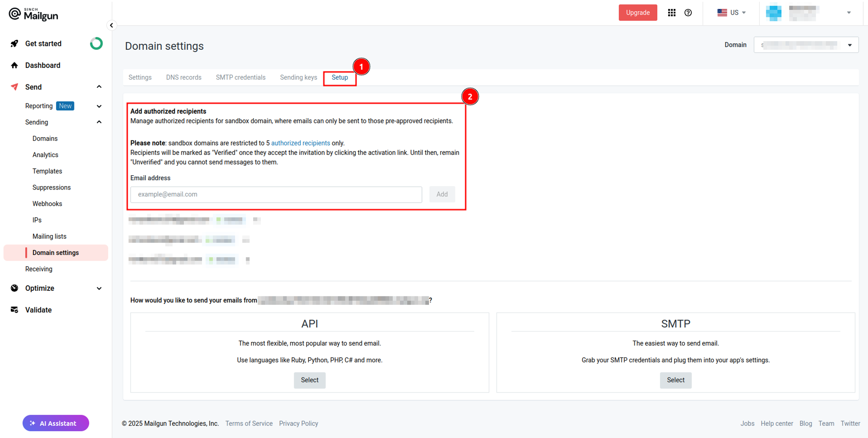The width and height of the screenshot is (868, 438).
Task: Open Dashboard from the sidebar
Action: point(43,65)
